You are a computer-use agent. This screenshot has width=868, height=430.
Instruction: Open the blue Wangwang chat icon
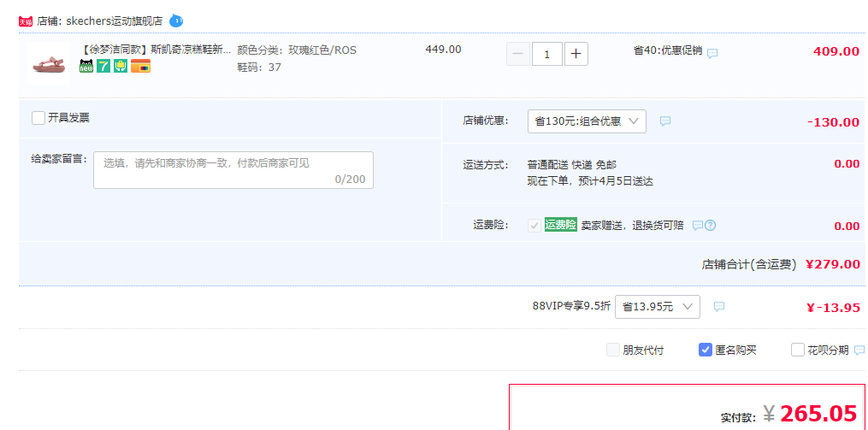(x=176, y=21)
